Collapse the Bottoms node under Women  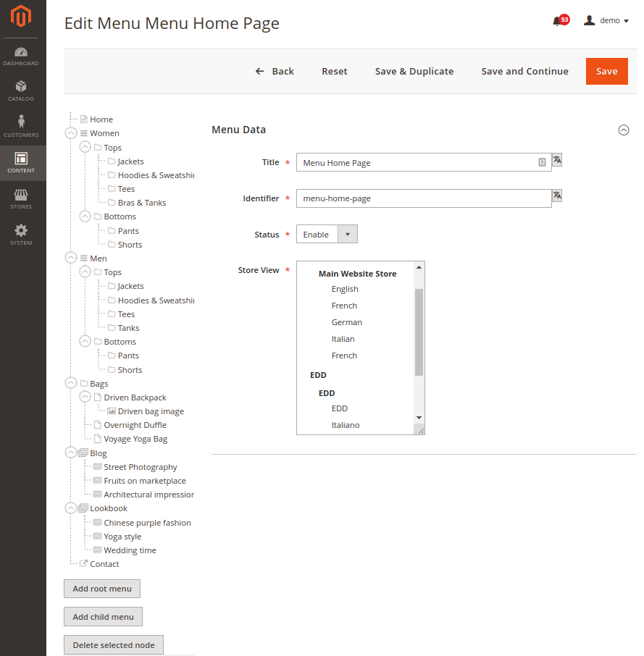(85, 216)
